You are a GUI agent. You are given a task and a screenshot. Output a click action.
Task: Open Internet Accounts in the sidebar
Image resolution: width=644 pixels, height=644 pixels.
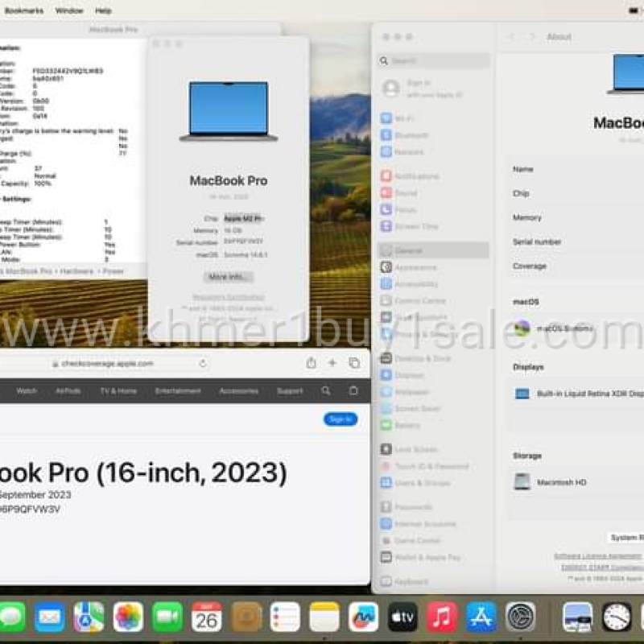433,524
